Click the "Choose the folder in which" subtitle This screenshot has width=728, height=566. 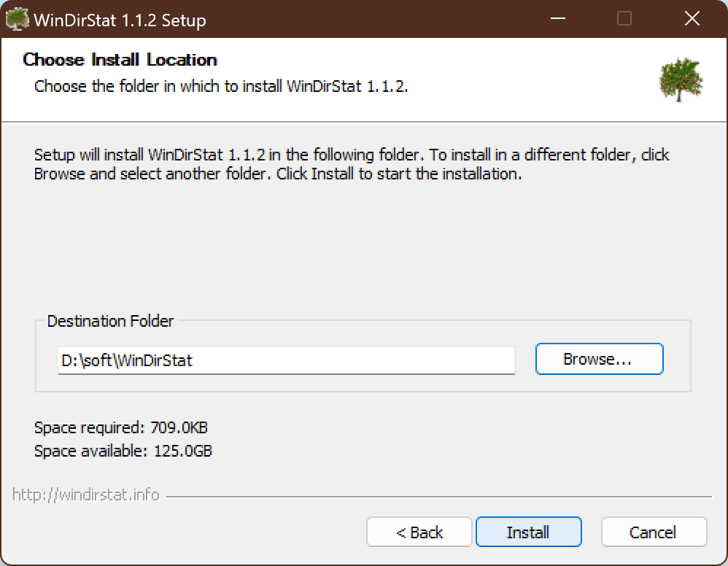pyautogui.click(x=221, y=86)
